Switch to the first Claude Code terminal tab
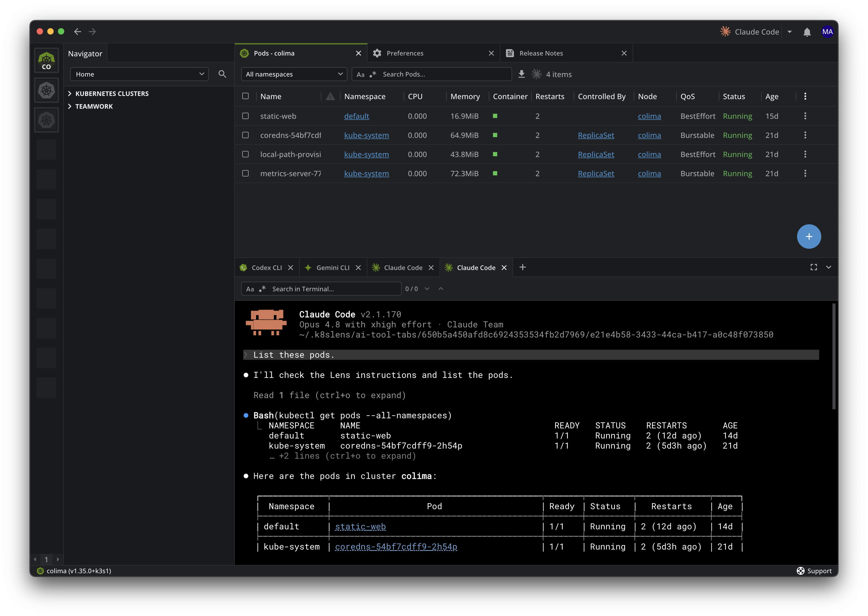 pos(403,268)
